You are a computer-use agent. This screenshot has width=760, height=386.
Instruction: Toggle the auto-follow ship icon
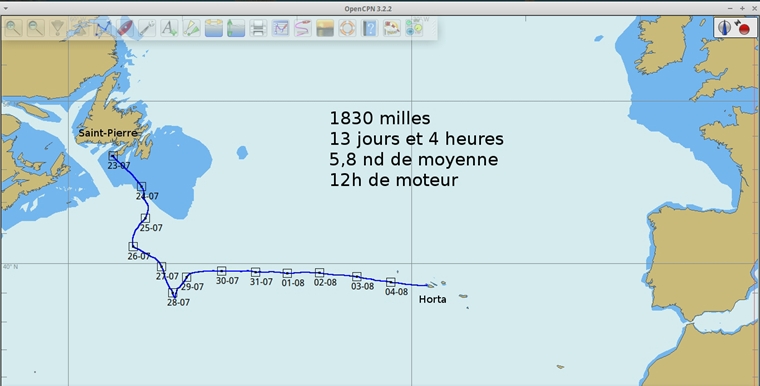pos(125,28)
